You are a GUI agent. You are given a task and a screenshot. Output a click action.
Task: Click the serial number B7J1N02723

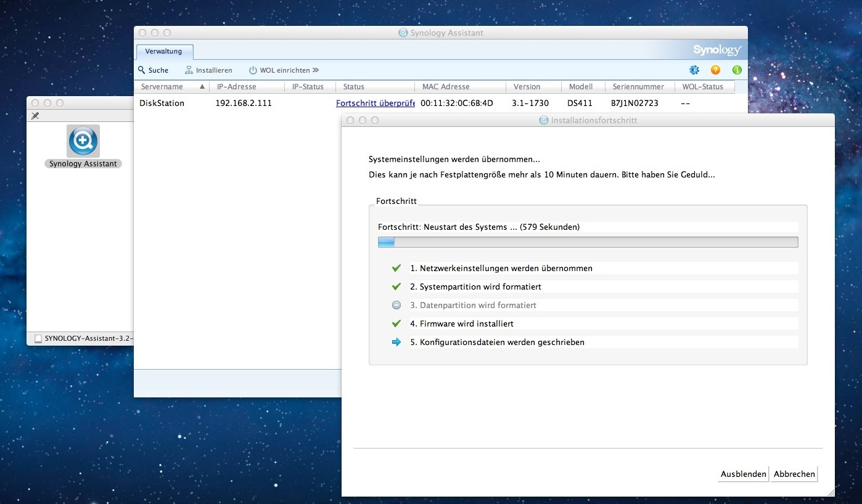click(x=634, y=103)
